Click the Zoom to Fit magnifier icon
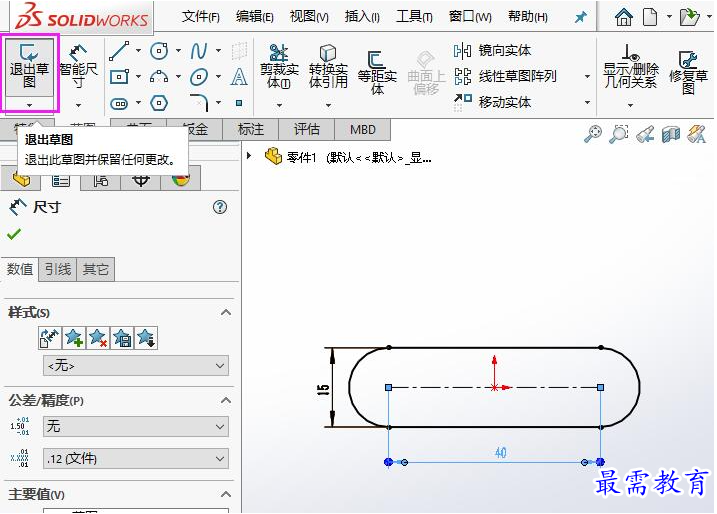Image resolution: width=717 pixels, height=514 pixels. [593, 134]
